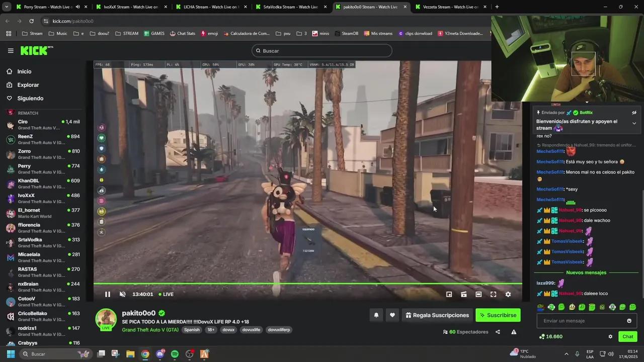Open the pvu bookmark folder

[x=283, y=34]
